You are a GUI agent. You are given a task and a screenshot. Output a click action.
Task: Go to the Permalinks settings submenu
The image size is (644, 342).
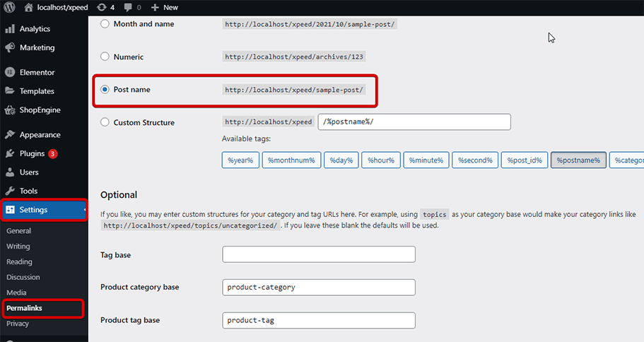(x=23, y=308)
